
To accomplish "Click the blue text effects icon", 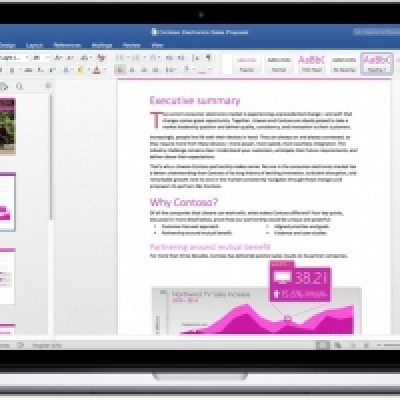I will pos(66,70).
